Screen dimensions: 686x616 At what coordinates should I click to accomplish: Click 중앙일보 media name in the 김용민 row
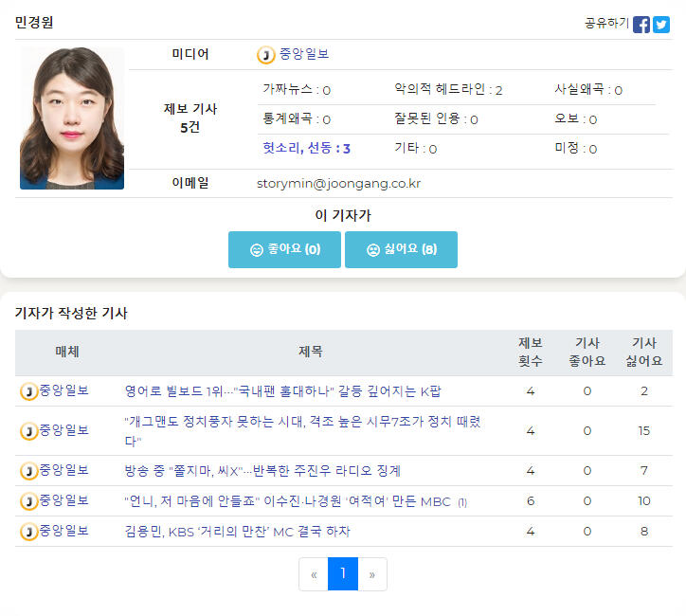64,531
